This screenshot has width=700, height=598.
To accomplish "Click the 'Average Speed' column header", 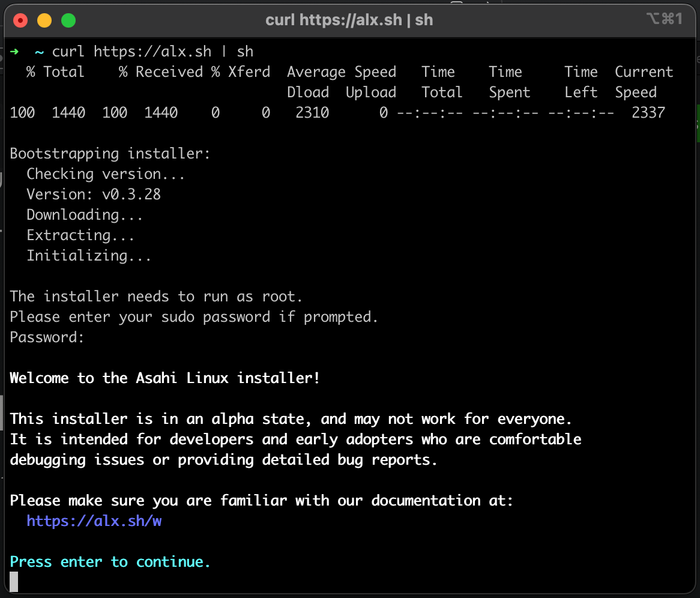I will pyautogui.click(x=342, y=72).
